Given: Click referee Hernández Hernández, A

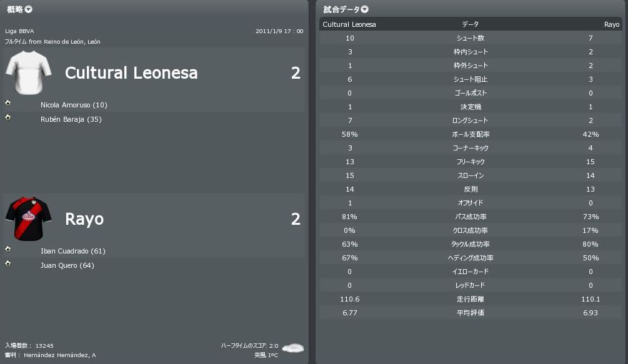Looking at the screenshot, I should tap(59, 355).
